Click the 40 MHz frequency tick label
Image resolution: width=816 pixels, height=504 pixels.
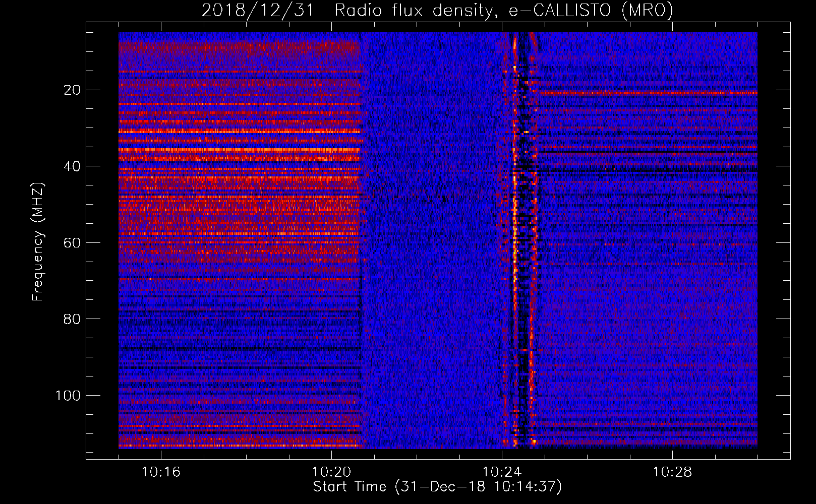[x=73, y=166]
